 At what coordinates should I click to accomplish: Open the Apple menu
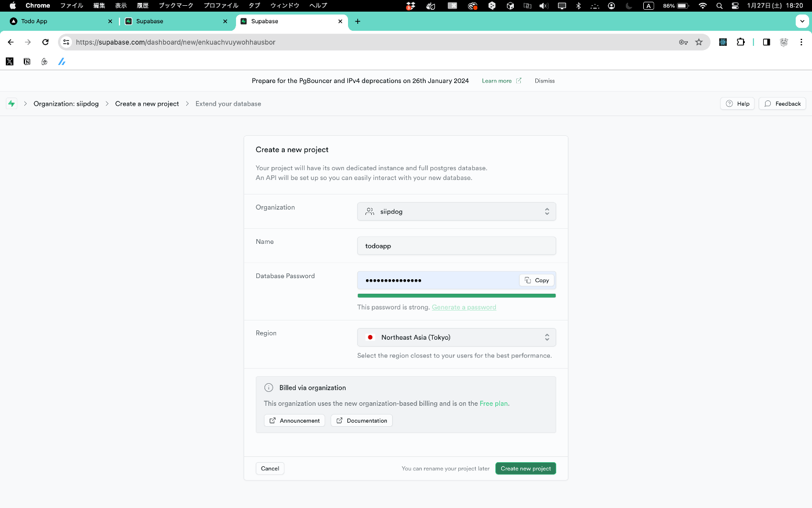click(13, 5)
